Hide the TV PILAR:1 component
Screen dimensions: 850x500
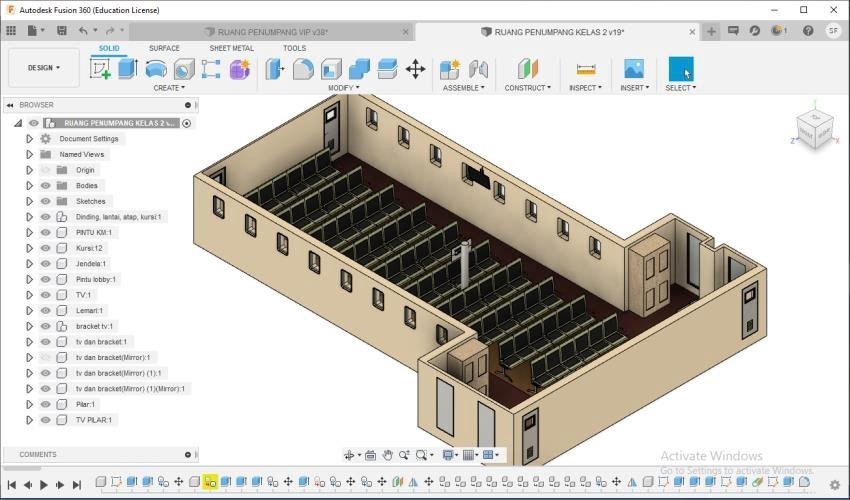point(46,420)
